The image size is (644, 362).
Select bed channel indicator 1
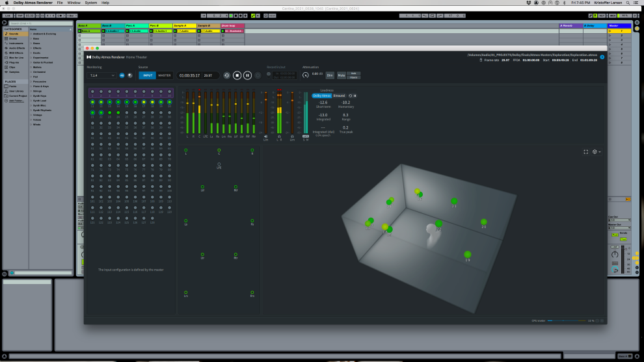pos(92,92)
